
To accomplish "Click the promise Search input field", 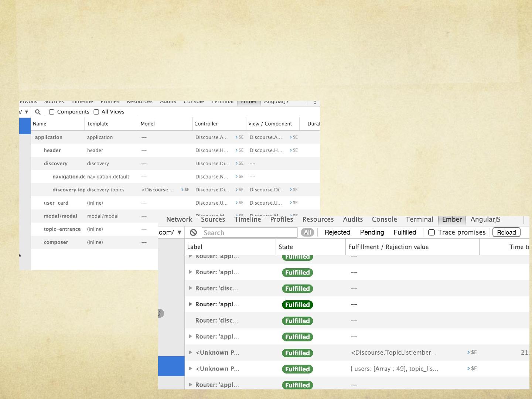I will tap(249, 232).
